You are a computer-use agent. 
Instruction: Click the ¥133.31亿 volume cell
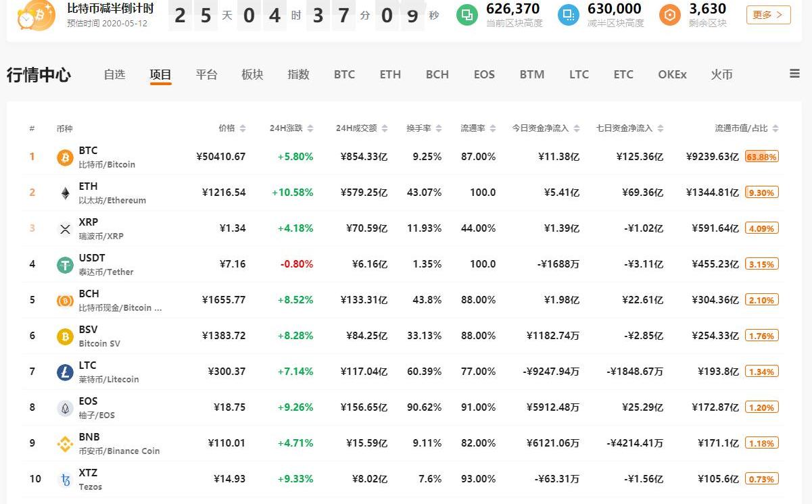pos(364,300)
